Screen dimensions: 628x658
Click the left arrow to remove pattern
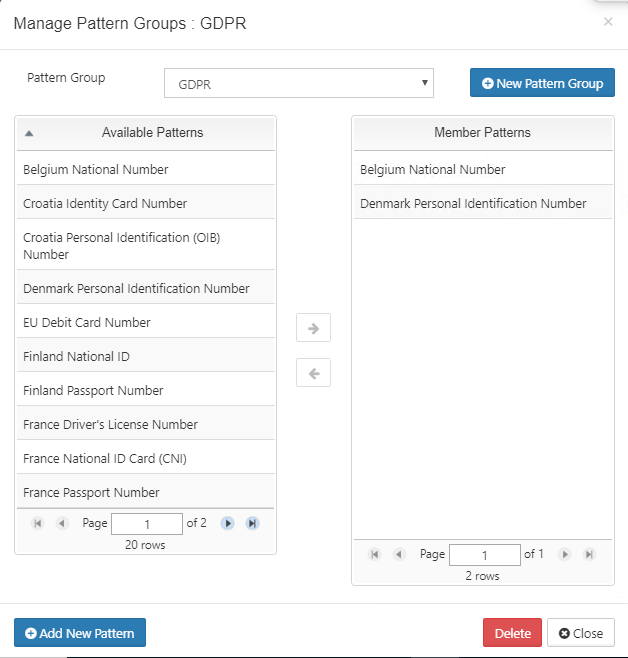pos(313,373)
